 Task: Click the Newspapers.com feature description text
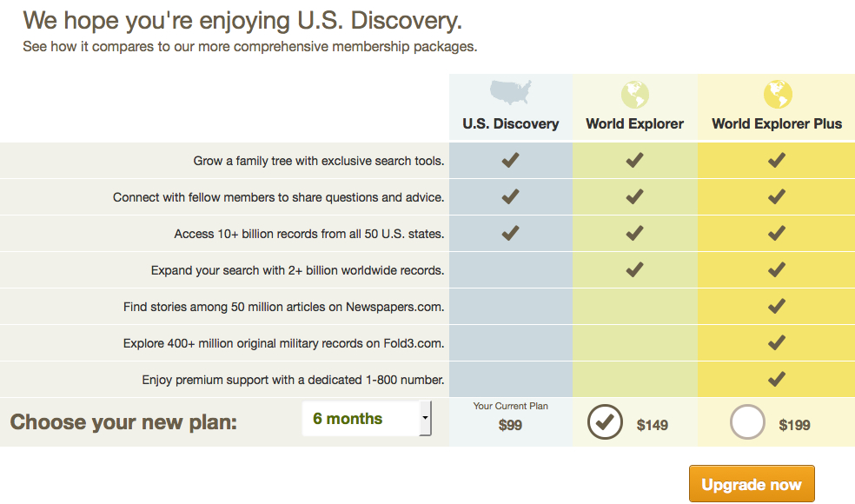click(x=283, y=307)
